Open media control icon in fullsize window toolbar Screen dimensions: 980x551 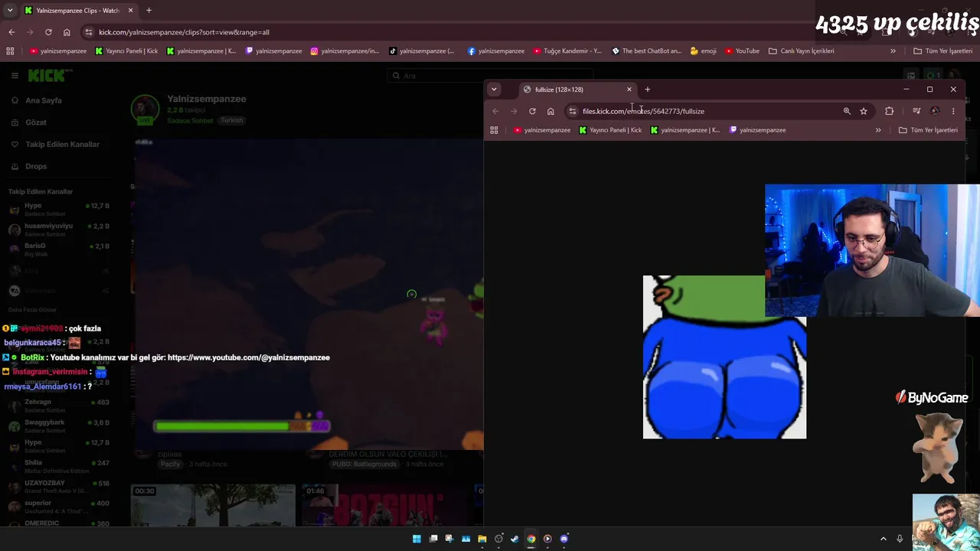coord(916,111)
